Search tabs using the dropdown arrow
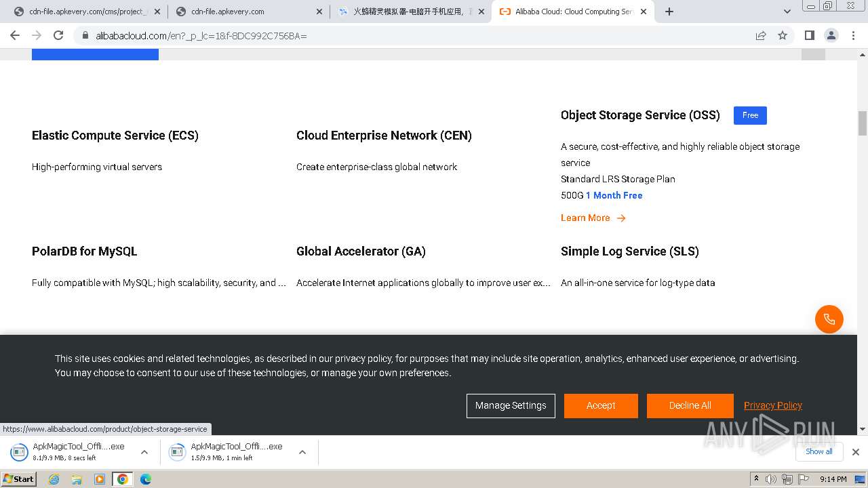Viewport: 868px width, 488px height. coord(787,12)
